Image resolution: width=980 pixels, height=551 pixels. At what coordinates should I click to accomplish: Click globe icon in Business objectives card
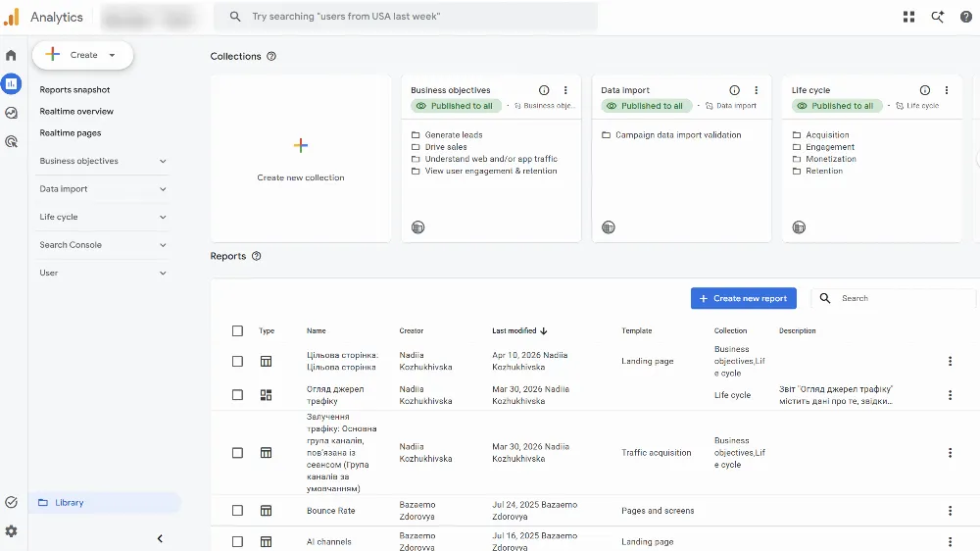click(418, 227)
